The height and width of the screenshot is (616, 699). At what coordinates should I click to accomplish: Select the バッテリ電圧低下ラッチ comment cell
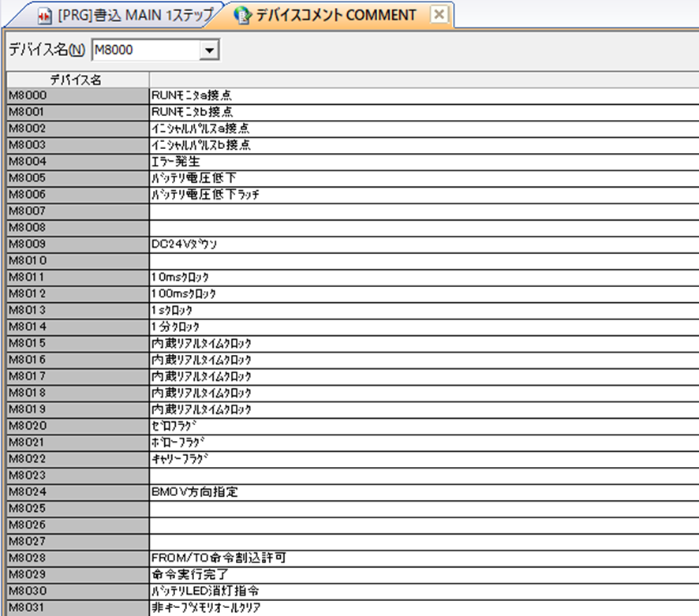pyautogui.click(x=424, y=194)
